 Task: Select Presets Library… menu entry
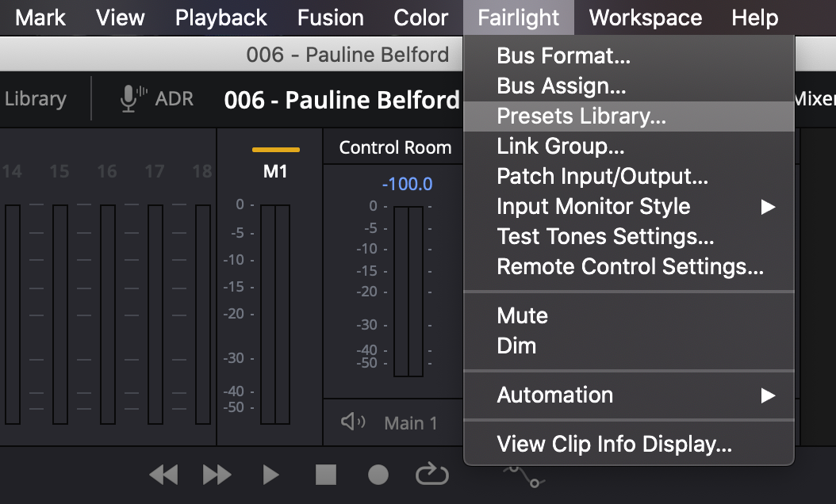[629, 116]
